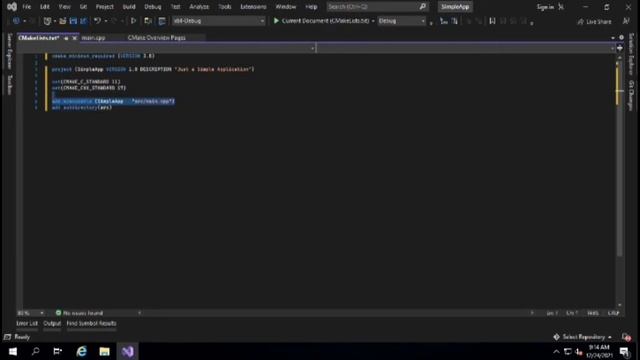Viewport: 640px width, 360px height.
Task: Click the feedback icon beside Live Share
Action: click(626, 21)
